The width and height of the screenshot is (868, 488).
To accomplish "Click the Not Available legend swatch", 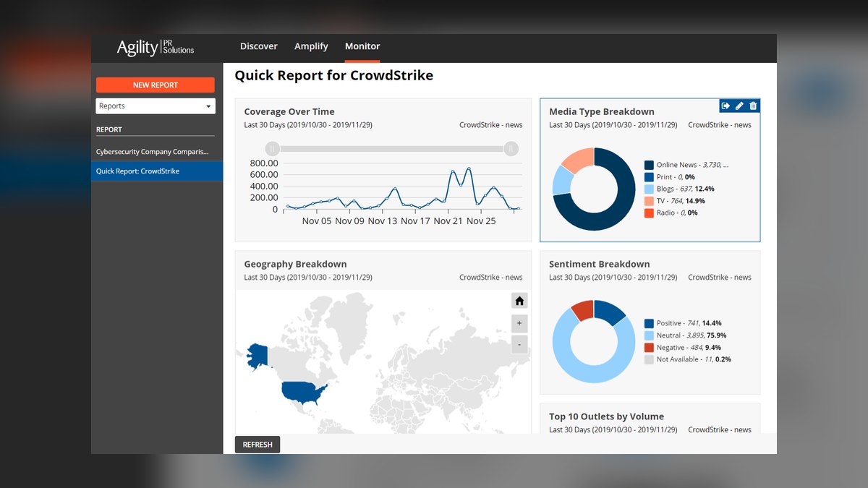I will pyautogui.click(x=649, y=359).
